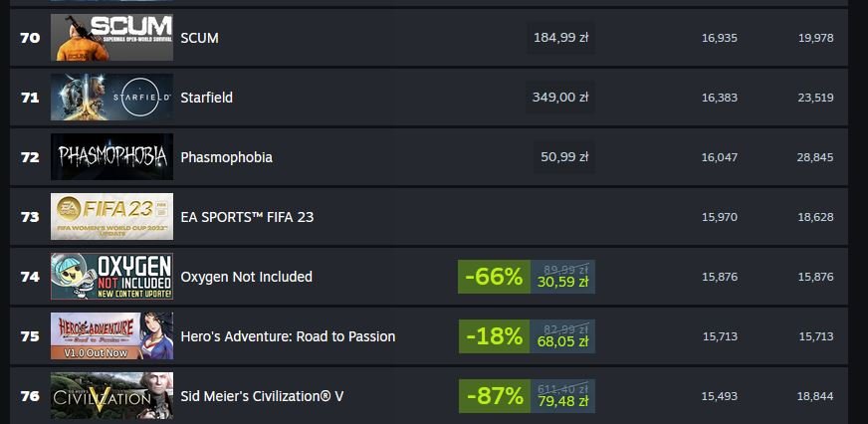Open the SCUM game thumbnail

(x=111, y=38)
